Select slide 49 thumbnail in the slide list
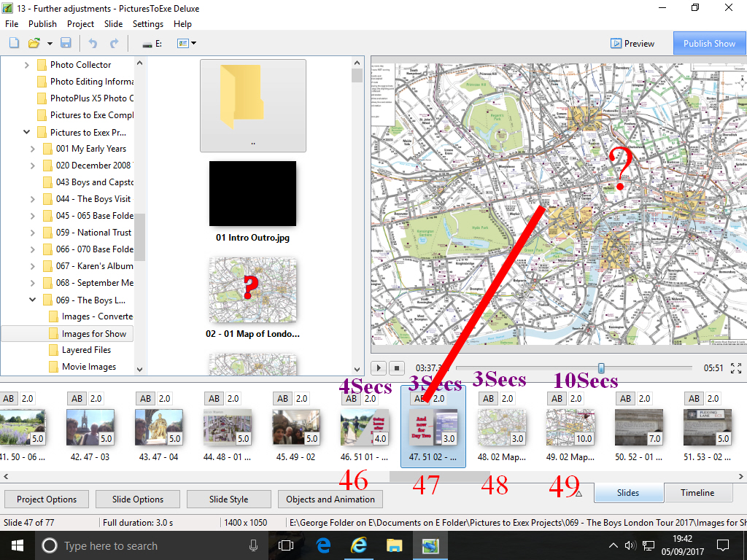 (x=570, y=427)
